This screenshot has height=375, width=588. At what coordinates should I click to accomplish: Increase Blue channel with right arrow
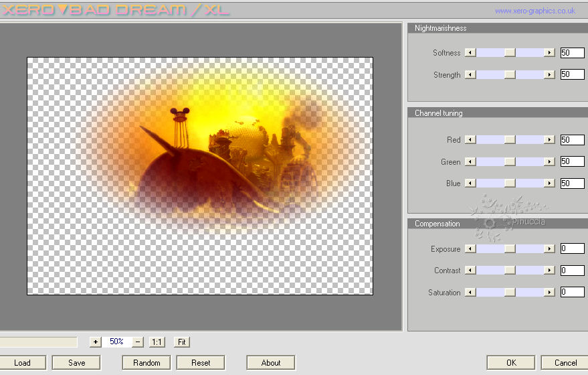click(549, 183)
